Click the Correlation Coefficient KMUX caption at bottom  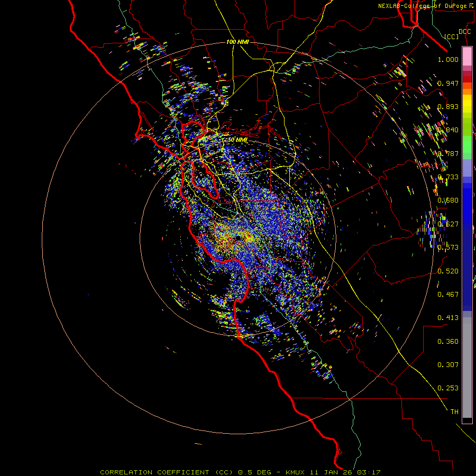pyautogui.click(x=240, y=472)
